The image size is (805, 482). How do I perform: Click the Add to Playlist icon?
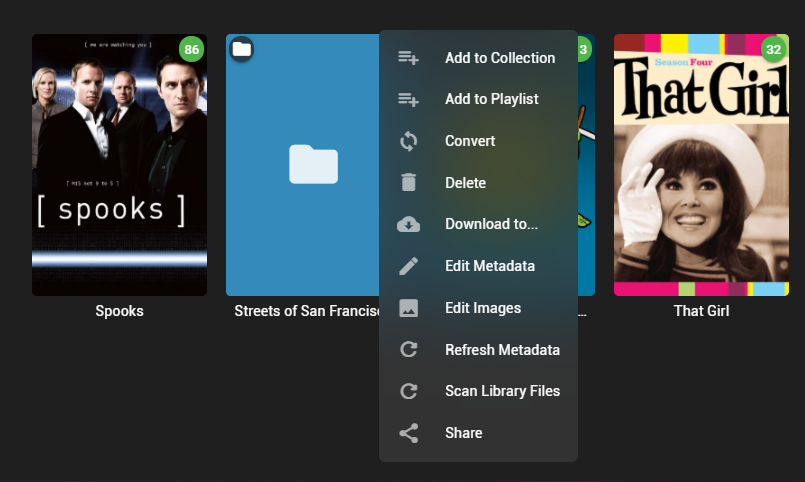click(x=409, y=99)
